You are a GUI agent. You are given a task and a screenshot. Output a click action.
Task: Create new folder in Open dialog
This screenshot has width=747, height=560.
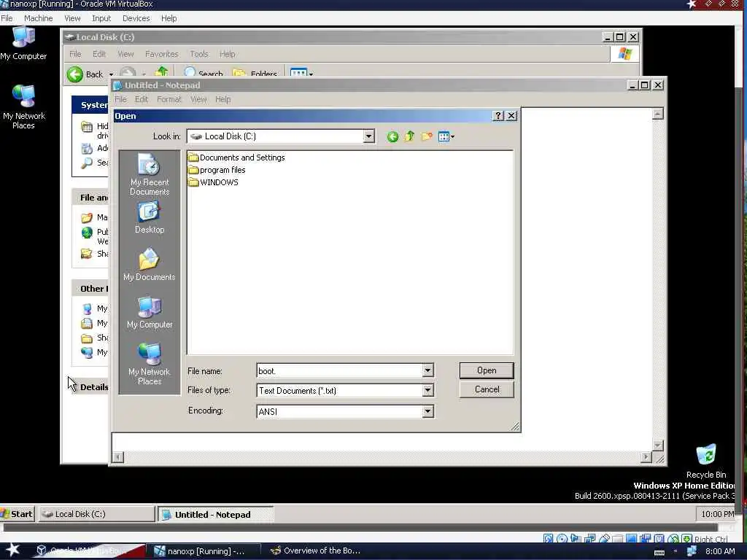click(427, 136)
